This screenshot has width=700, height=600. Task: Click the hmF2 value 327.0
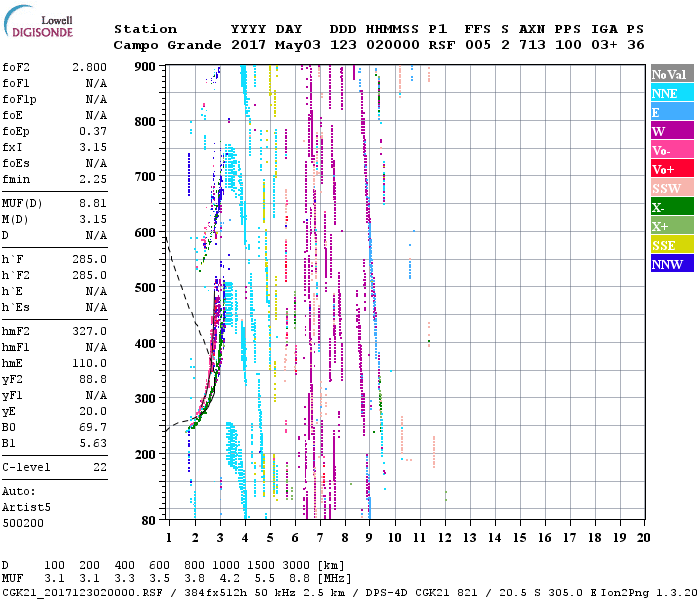(x=89, y=331)
